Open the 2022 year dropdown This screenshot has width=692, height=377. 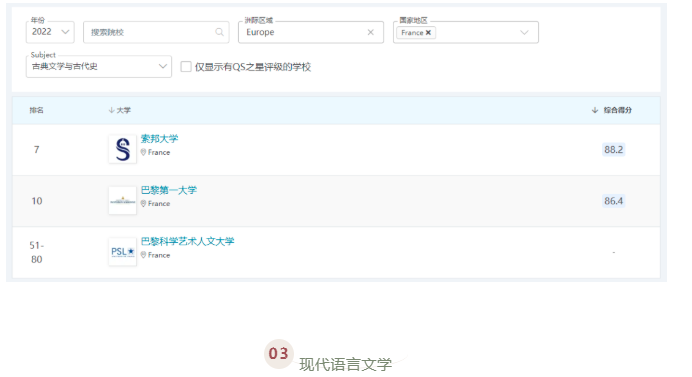(x=50, y=32)
